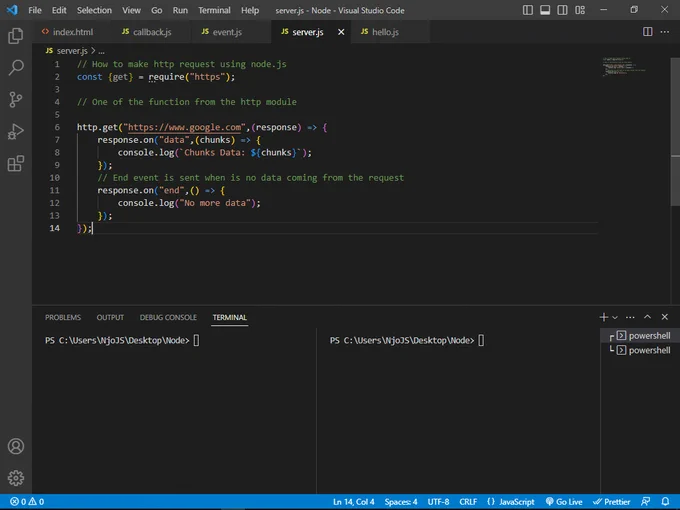Open the File menu
This screenshot has width=680, height=510.
tap(35, 10)
